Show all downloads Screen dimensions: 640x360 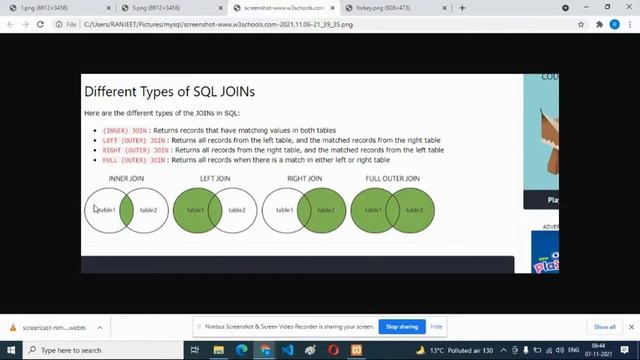coord(604,327)
